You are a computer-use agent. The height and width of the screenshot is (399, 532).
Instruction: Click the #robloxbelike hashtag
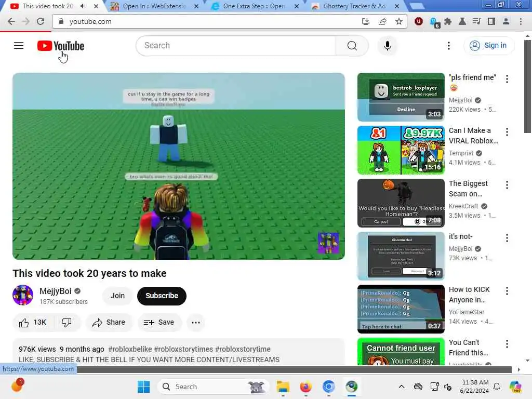pyautogui.click(x=130, y=349)
